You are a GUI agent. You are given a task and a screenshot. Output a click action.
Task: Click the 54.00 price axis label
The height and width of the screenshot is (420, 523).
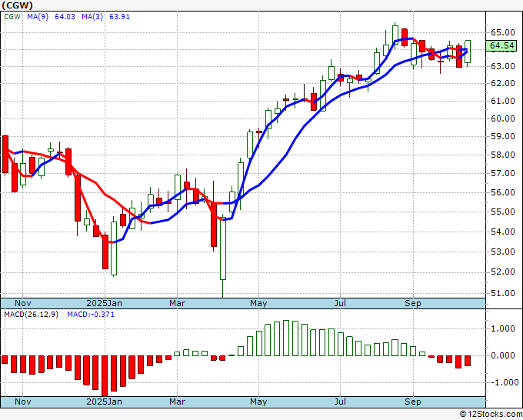pyautogui.click(x=502, y=232)
